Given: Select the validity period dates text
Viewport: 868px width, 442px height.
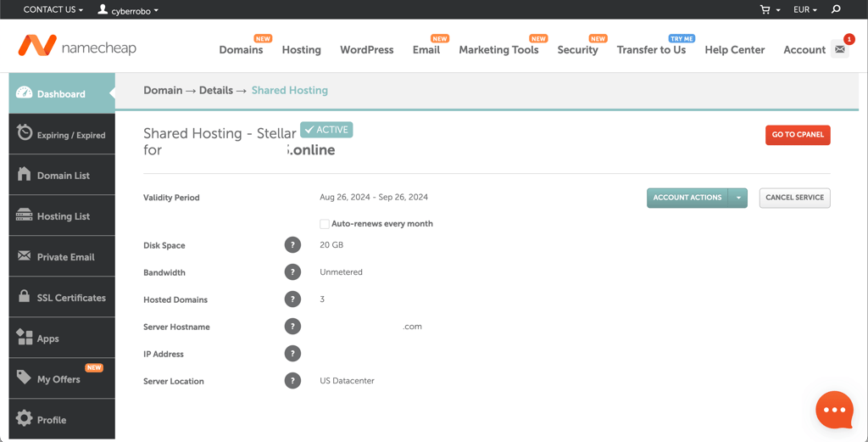Looking at the screenshot, I should 374,197.
